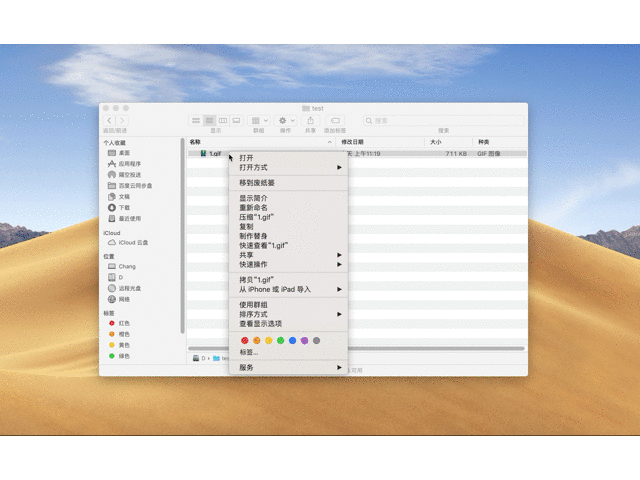Screen dimensions: 640x480
Task: Choose 复制 in context menu
Action: [289, 227]
